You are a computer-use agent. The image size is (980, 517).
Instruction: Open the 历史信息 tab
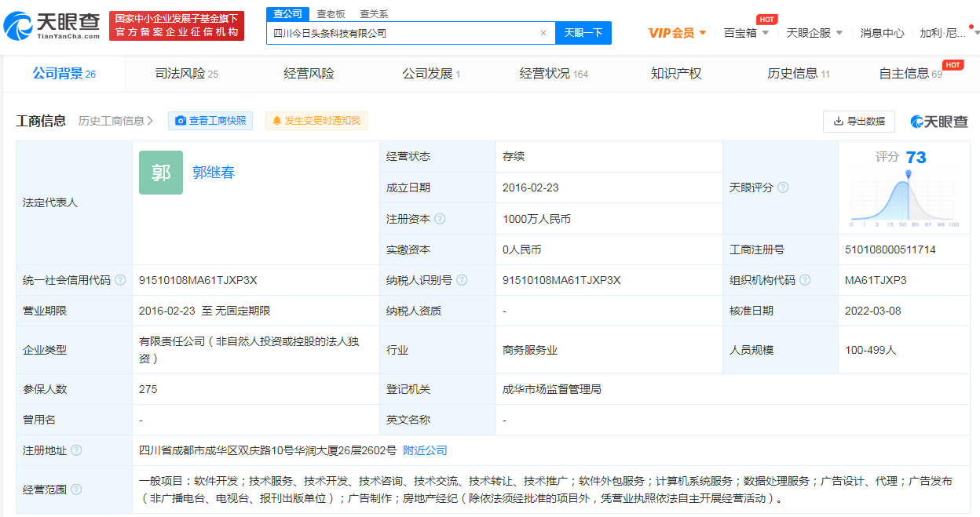[x=799, y=74]
